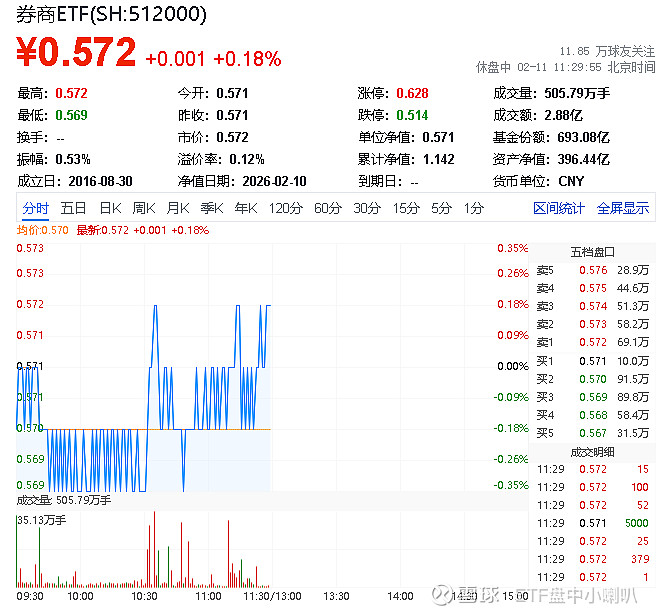This screenshot has width=656, height=615.
Task: Open the 区间统计 range statistics link
Action: point(559,208)
